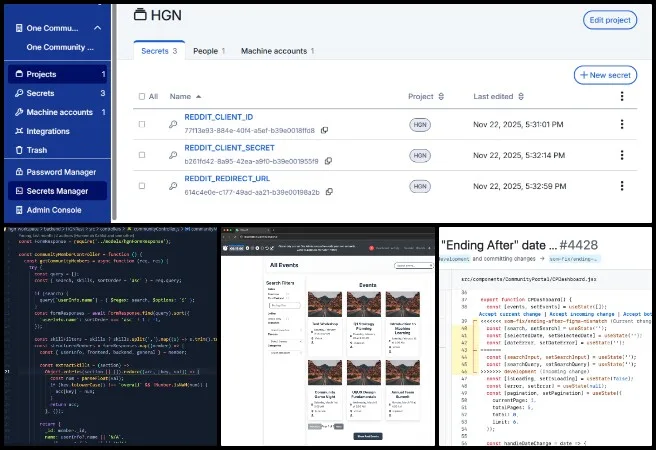Click the key icon beside REDDIT_REDIRECT_URL
This screenshot has height=450, width=656.
(x=173, y=186)
